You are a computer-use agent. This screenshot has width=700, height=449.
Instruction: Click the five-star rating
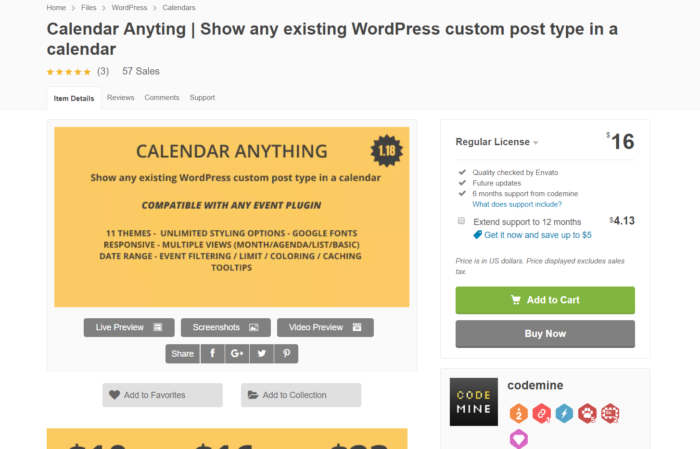pyautogui.click(x=69, y=72)
